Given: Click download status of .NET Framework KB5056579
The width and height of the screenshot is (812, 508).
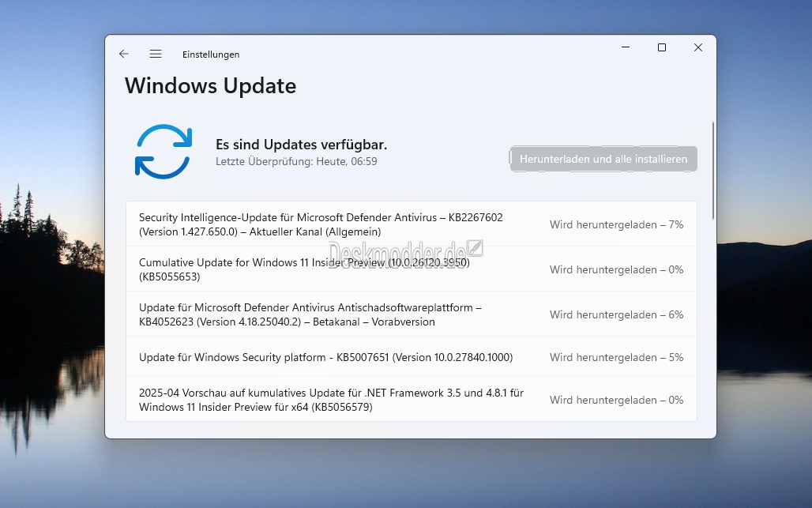Looking at the screenshot, I should click(616, 400).
